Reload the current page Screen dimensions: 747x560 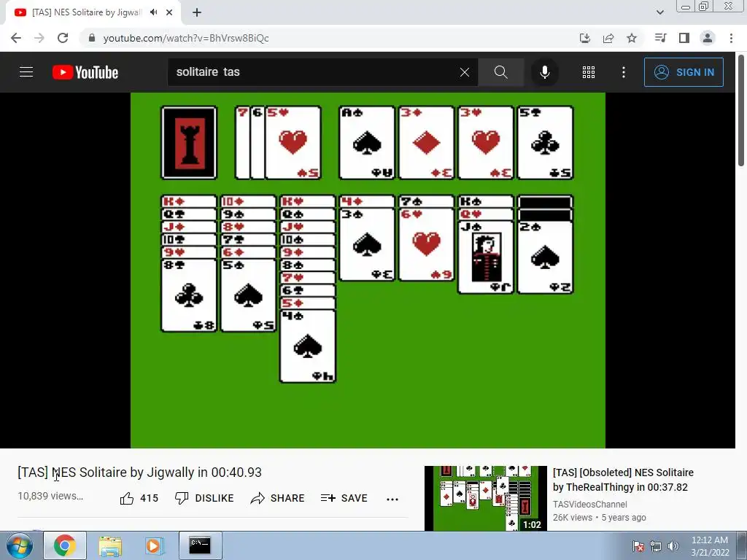pos(63,38)
